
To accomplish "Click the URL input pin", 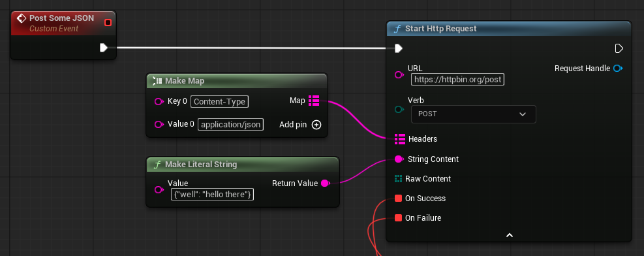I will tap(399, 75).
